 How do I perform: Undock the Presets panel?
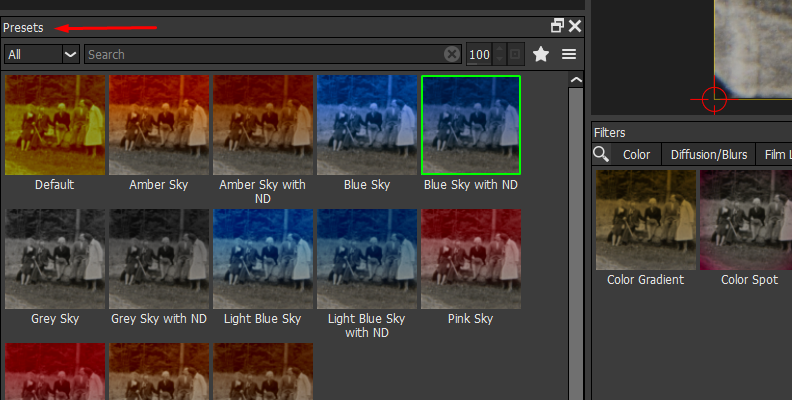click(557, 27)
